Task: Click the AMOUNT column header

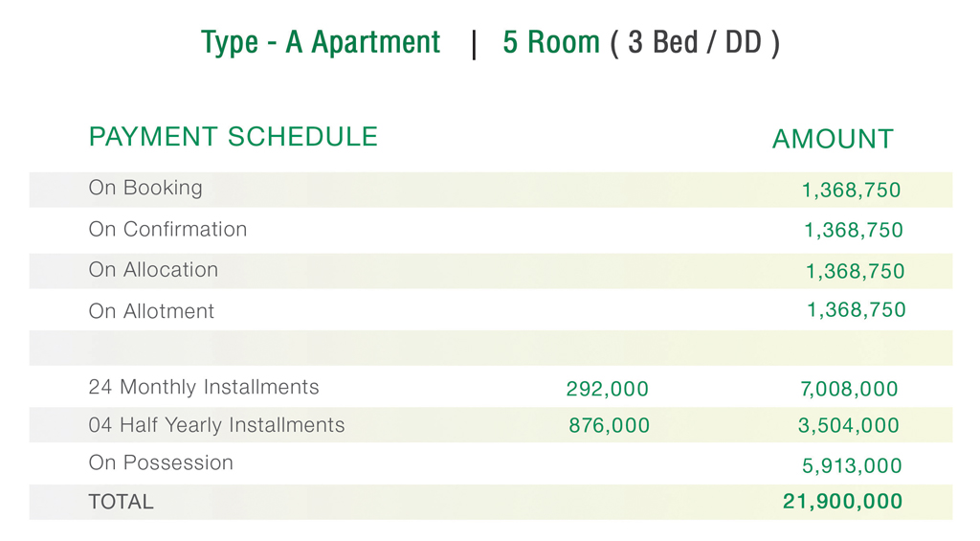Action: point(833,139)
